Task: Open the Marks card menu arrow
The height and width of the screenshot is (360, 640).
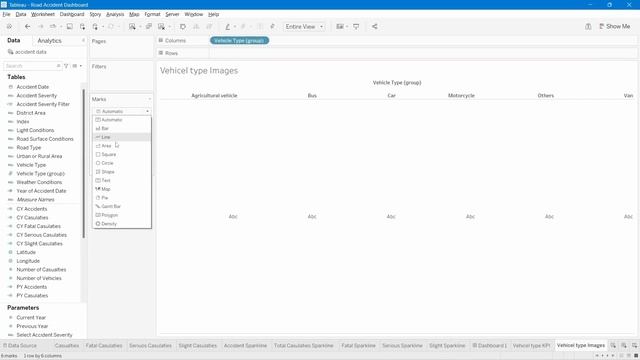Action: click(x=149, y=99)
